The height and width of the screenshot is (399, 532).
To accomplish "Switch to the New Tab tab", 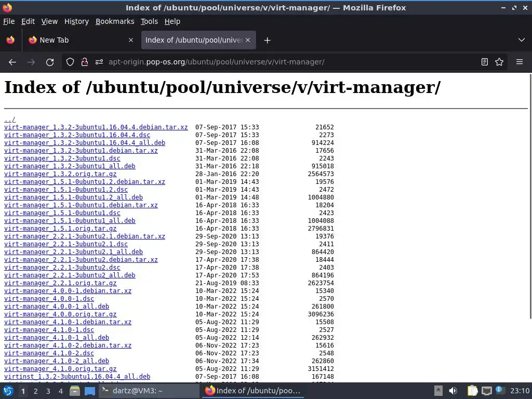I will [82, 40].
